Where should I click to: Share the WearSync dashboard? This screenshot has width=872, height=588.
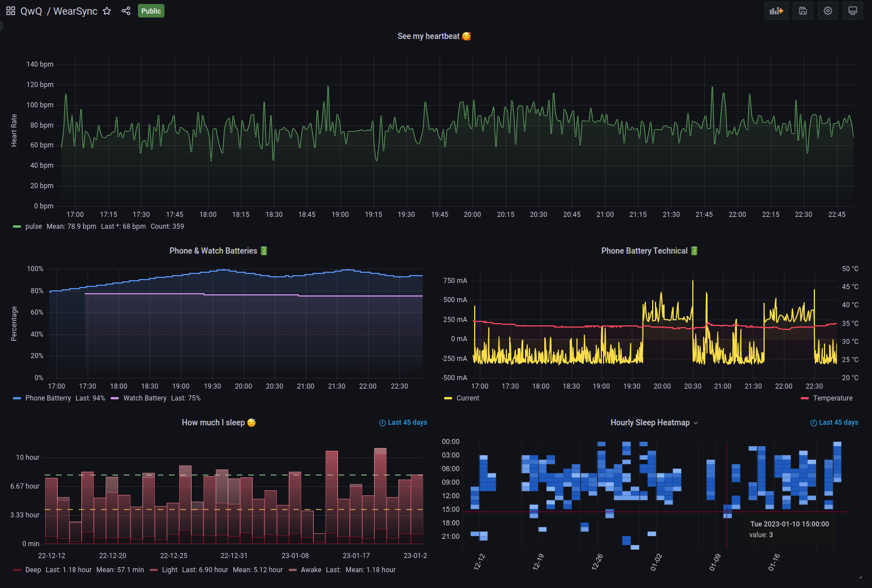point(126,11)
